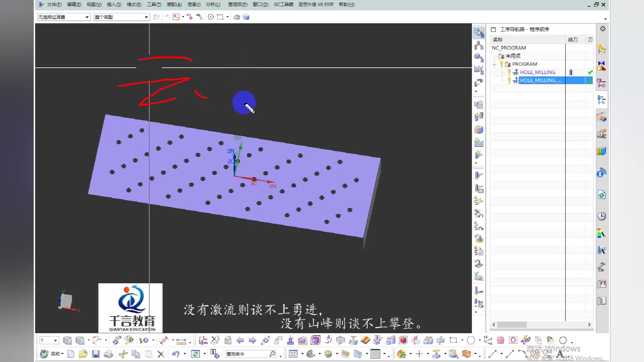Click the Save icon in the bottom toolbar
The image size is (644, 362).
[x=96, y=354]
